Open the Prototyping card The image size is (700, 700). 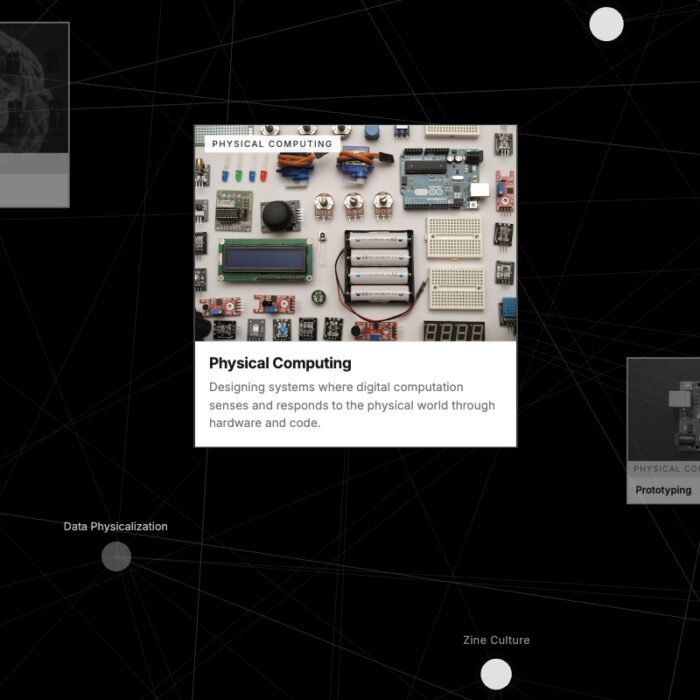click(663, 431)
